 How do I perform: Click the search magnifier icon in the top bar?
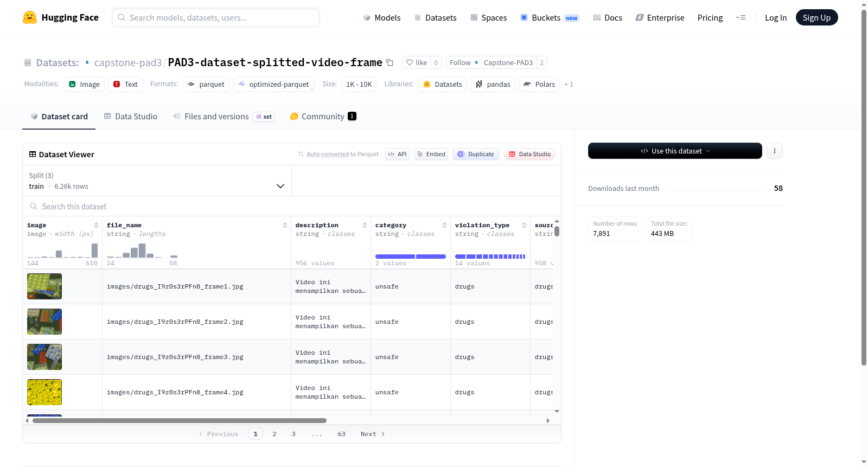[x=122, y=17]
